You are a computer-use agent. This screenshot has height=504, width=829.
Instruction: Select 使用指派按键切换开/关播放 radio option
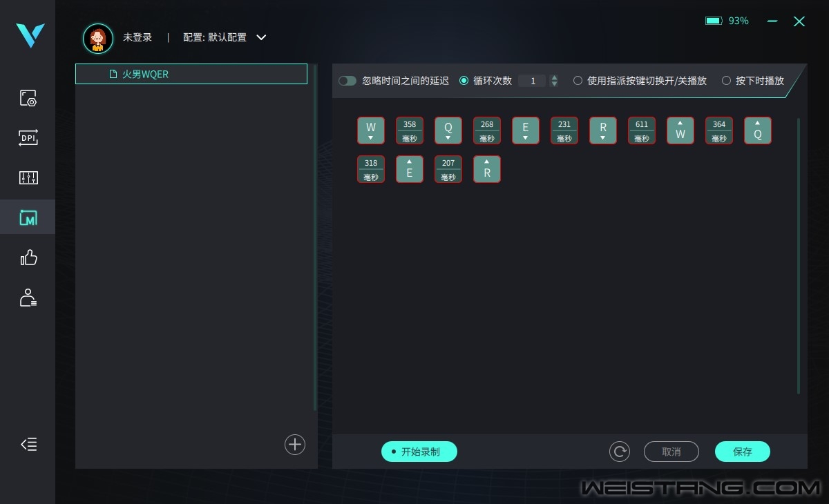click(x=578, y=81)
